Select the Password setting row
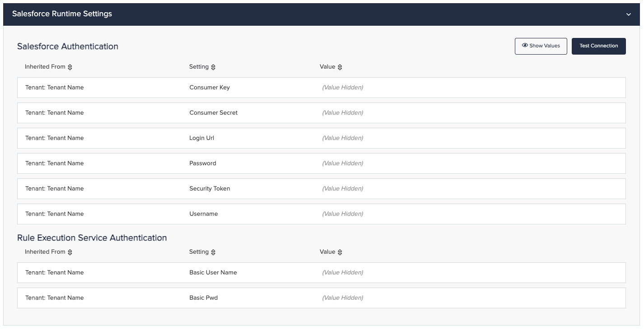 tap(203, 163)
